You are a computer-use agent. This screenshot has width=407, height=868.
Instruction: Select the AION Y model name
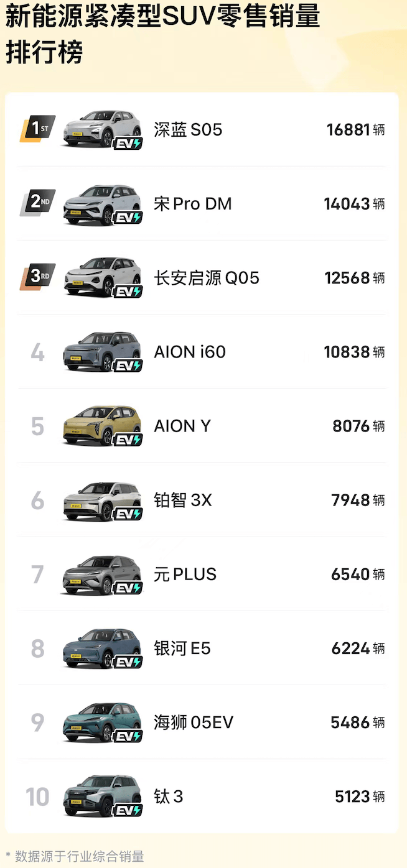[182, 426]
